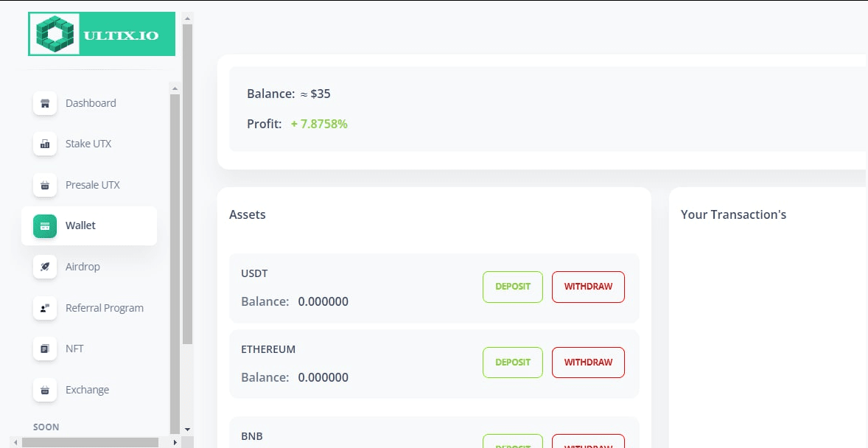
Task: Open the ULTIX.IO logo home link
Action: pos(102,34)
